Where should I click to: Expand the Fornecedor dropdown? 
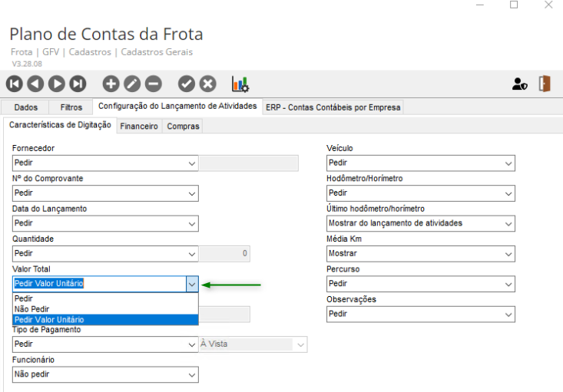(192, 163)
